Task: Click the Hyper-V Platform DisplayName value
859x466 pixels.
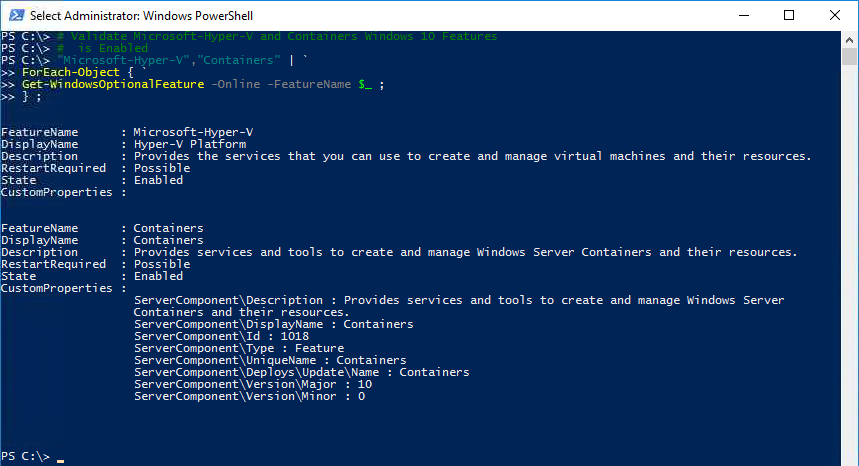Action: [190, 144]
